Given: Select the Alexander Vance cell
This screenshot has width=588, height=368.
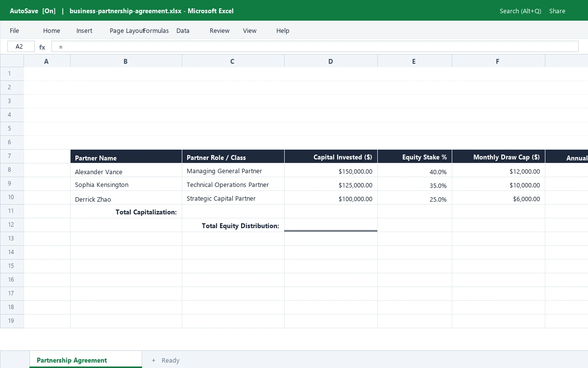Looking at the screenshot, I should tap(126, 170).
